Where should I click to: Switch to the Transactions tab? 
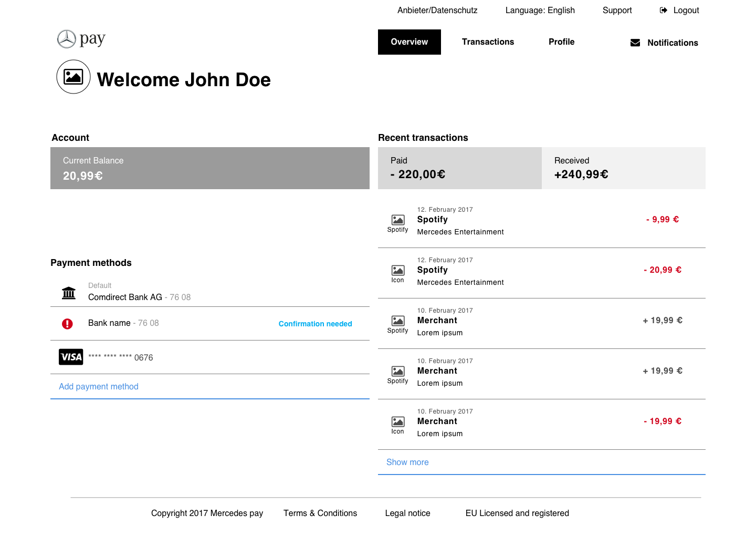(x=488, y=42)
